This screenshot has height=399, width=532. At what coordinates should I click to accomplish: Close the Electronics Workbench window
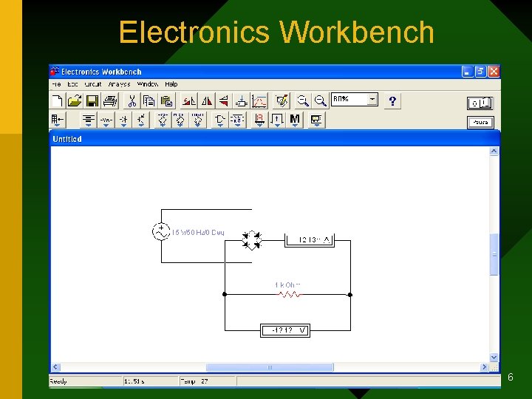[494, 72]
